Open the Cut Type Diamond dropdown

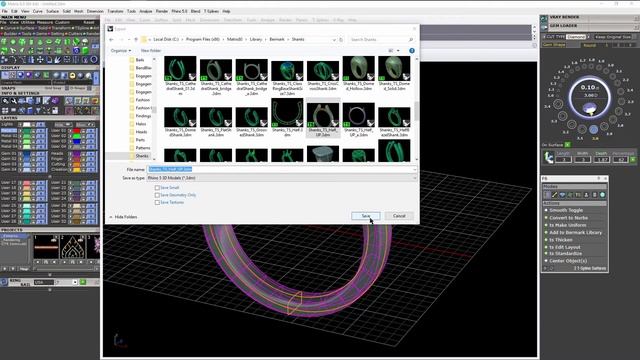[x=577, y=37]
